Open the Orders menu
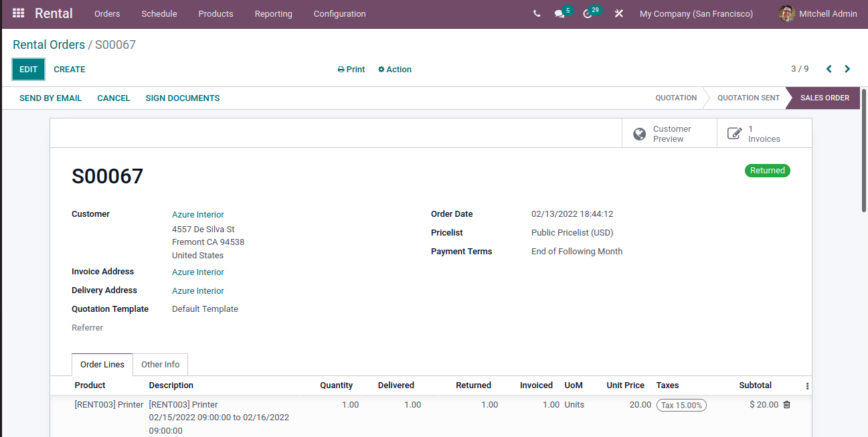The height and width of the screenshot is (437, 868). coord(107,13)
